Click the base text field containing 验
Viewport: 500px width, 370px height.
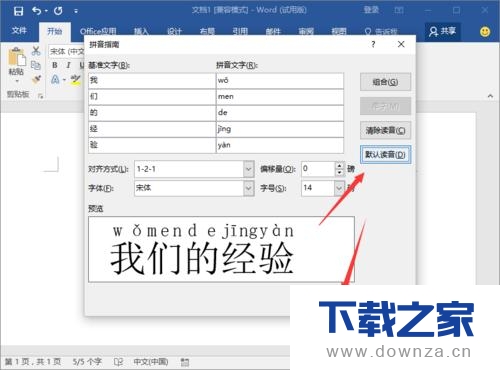pos(152,145)
